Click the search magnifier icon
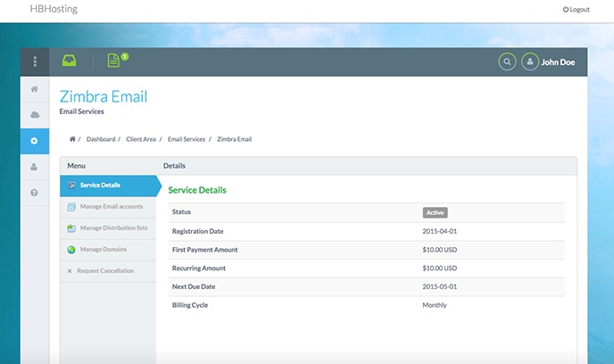The width and height of the screenshot is (614, 364). 507,62
